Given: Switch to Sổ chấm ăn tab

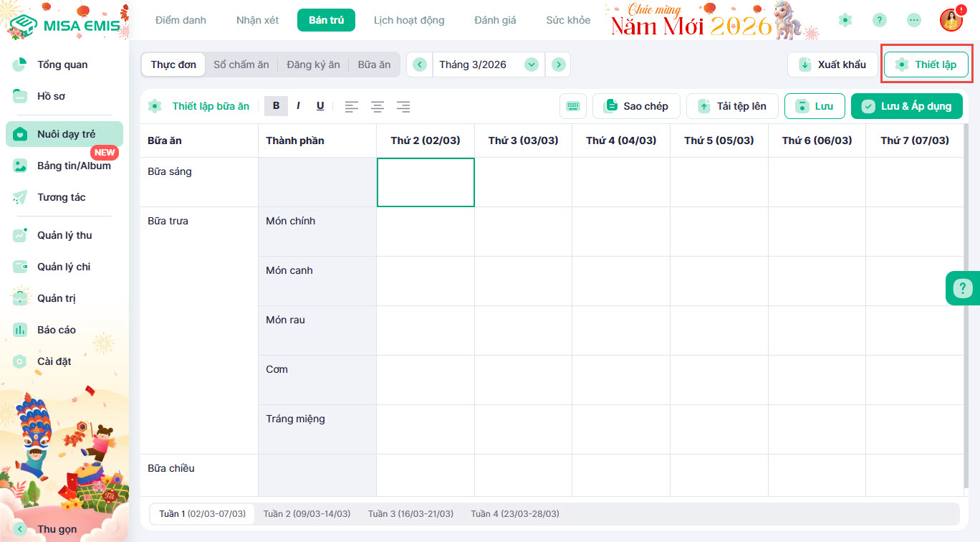Looking at the screenshot, I should (241, 65).
